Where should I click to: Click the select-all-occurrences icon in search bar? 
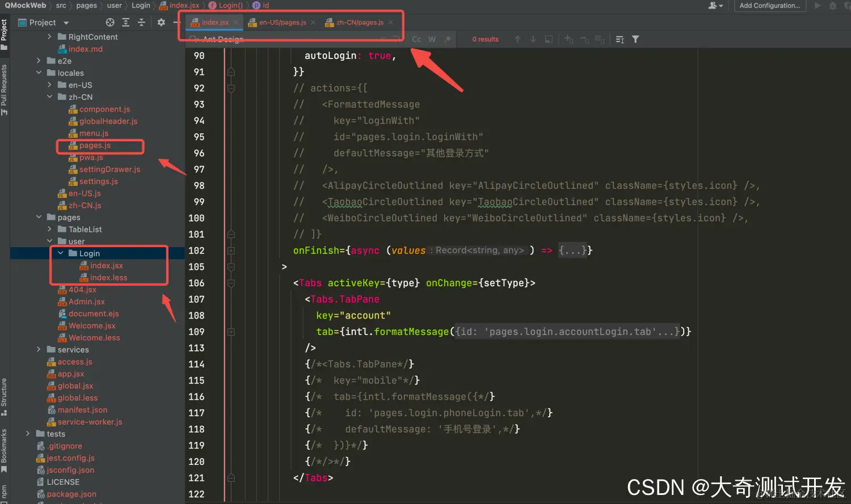pos(549,39)
